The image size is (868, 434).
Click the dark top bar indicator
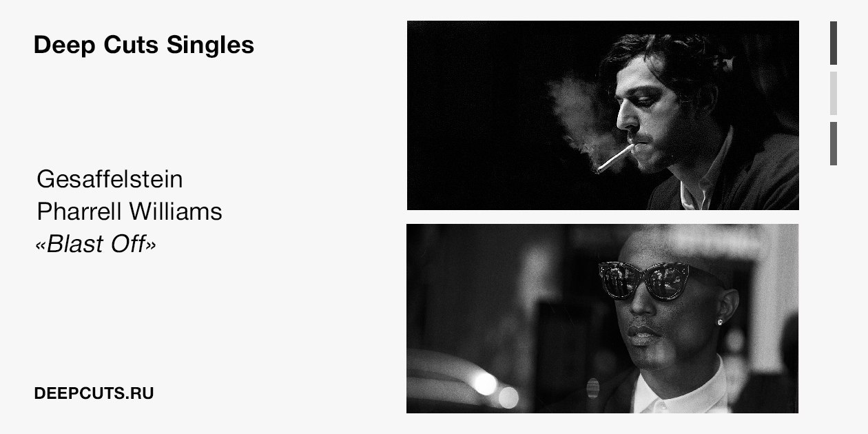[x=834, y=43]
